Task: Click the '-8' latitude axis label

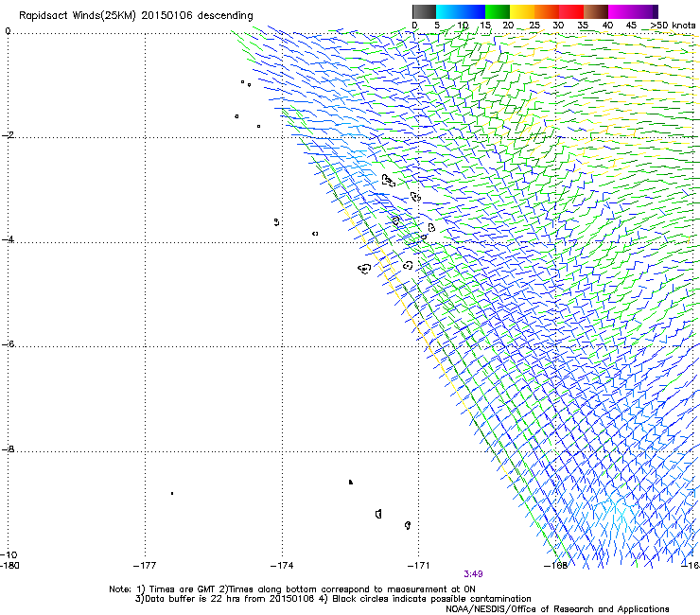Action: point(8,449)
